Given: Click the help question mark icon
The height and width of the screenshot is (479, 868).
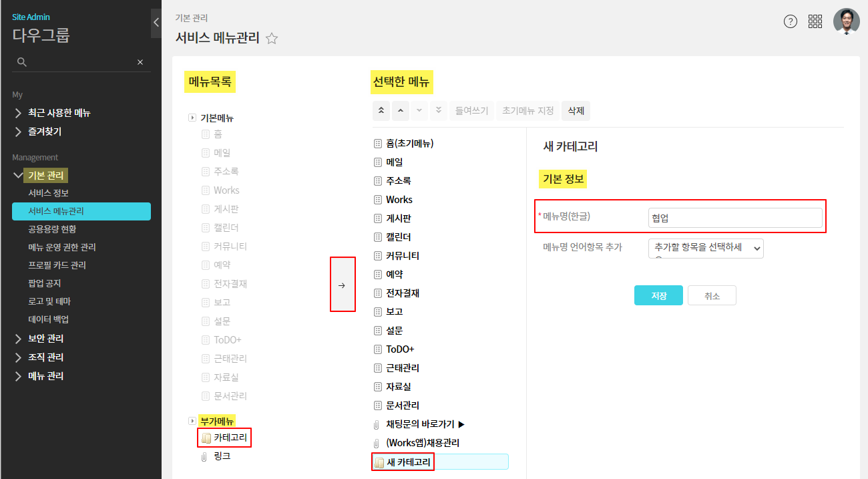Looking at the screenshot, I should coord(790,21).
